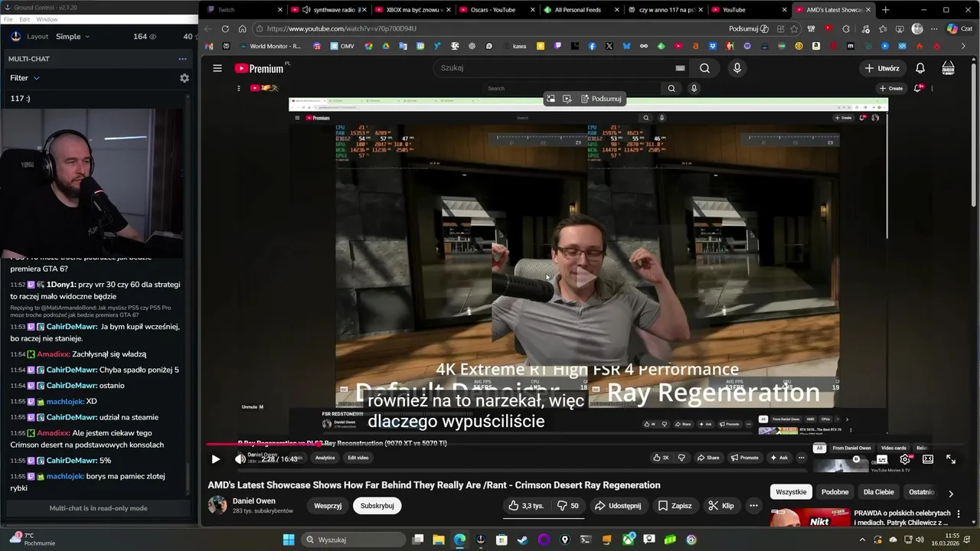Save video with Zapisz button
The width and height of the screenshot is (980, 551).
coord(675,506)
